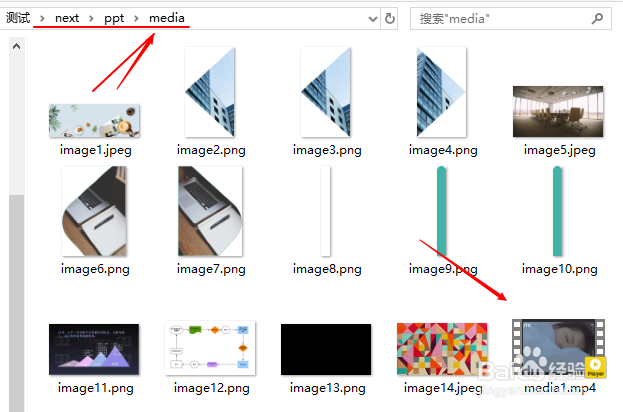Select the image4.png building thumbnail
Screen dimensions: 623x412
(441, 92)
